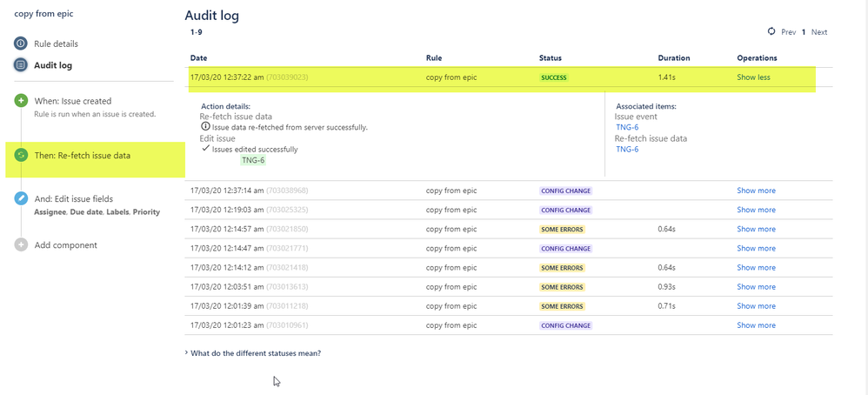Show more for the 12:01:39 am entry
This screenshot has width=868, height=395.
click(756, 305)
